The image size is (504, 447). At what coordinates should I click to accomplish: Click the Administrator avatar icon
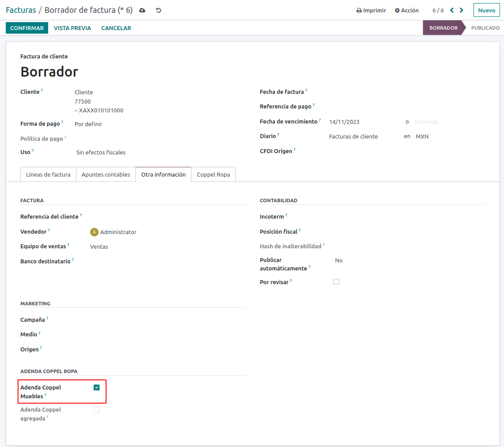pyautogui.click(x=94, y=232)
